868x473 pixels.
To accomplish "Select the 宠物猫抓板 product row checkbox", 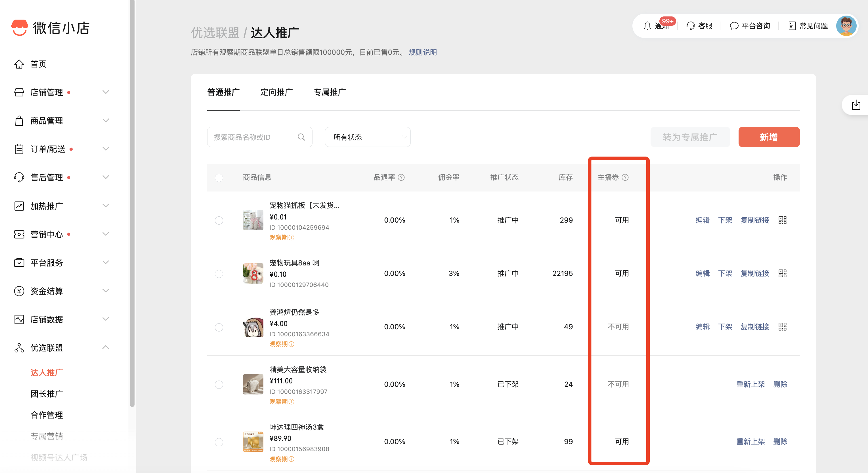I will [219, 221].
